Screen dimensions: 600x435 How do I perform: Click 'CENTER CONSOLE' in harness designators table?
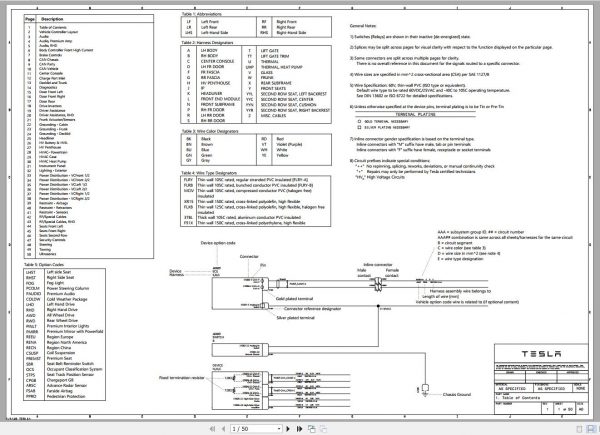(x=217, y=61)
